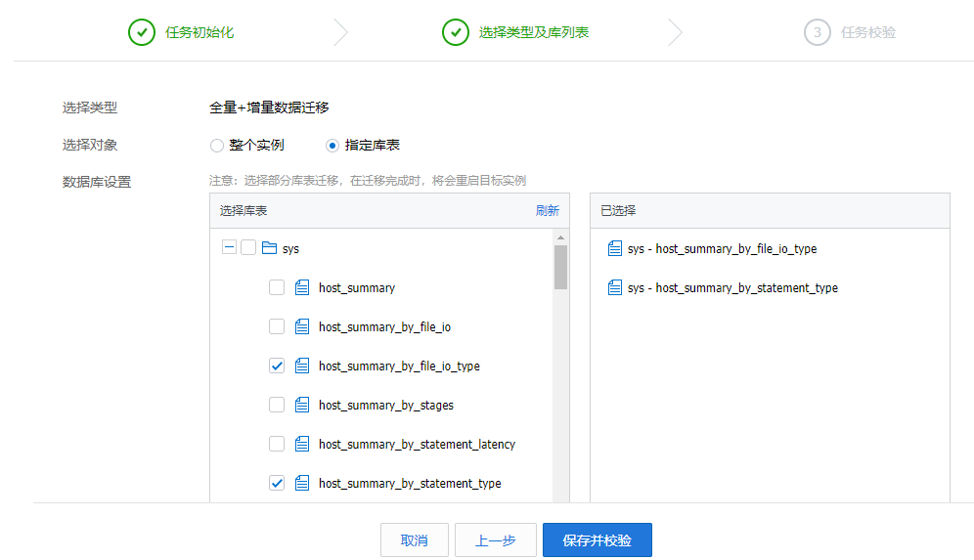The image size is (974, 560).
Task: Tick the sys database checkbox
Action: tap(248, 248)
